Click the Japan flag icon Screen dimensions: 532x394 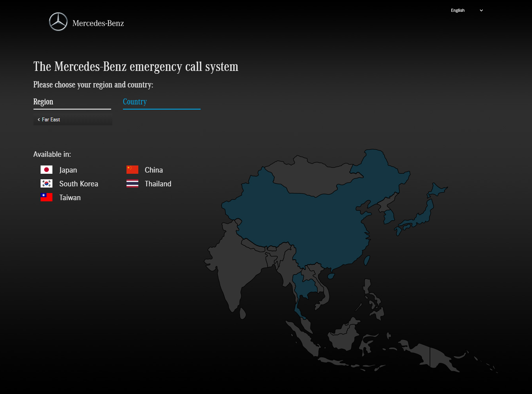point(47,170)
